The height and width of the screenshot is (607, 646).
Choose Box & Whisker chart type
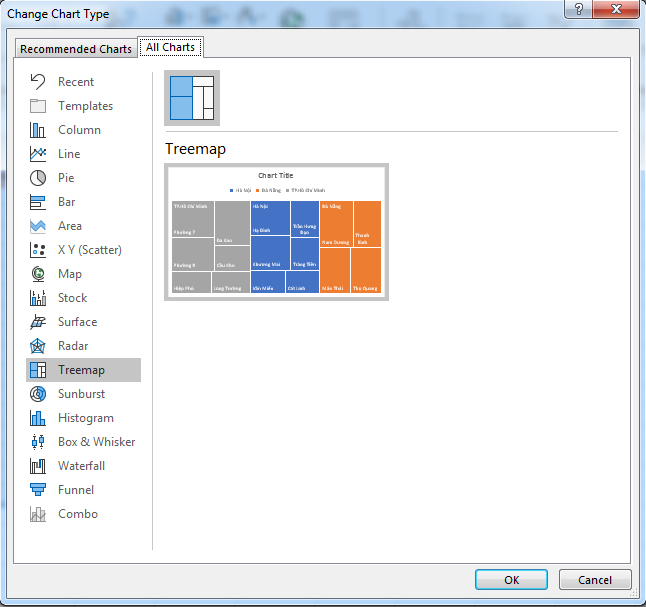96,442
